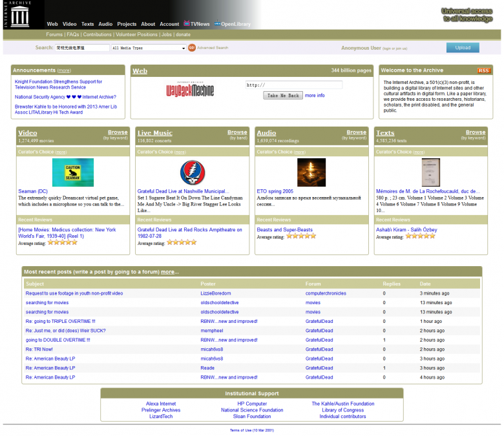Viewport: 504px width, 436px height.
Task: Open the Grateful Dead skull thumbnail
Action: 192,172
